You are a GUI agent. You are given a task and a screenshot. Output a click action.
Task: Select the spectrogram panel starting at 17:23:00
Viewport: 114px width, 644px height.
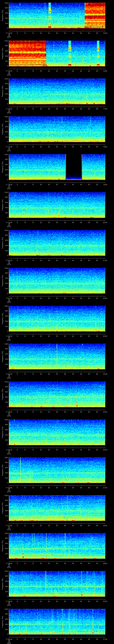pos(57,356)
